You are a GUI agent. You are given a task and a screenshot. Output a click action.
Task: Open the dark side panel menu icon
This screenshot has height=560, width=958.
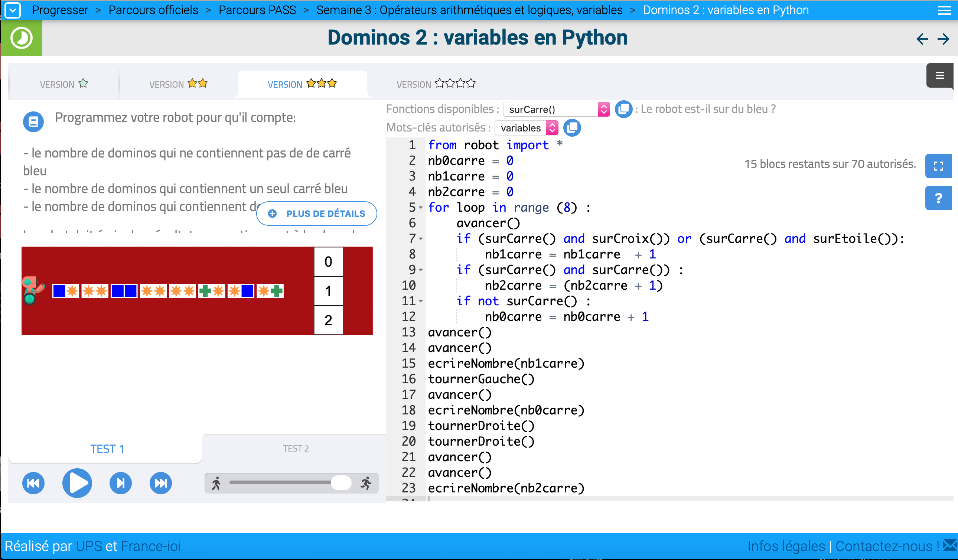pyautogui.click(x=939, y=76)
